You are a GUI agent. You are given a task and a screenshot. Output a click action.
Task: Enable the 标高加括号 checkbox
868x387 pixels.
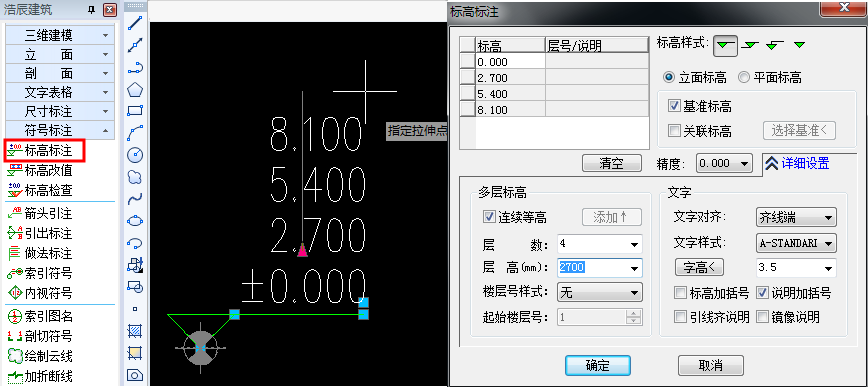[x=680, y=293]
